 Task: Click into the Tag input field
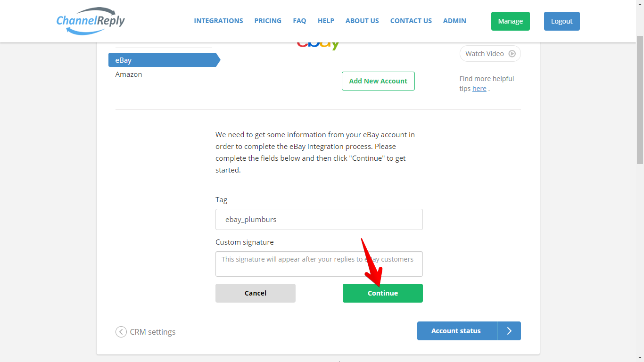pyautogui.click(x=319, y=220)
